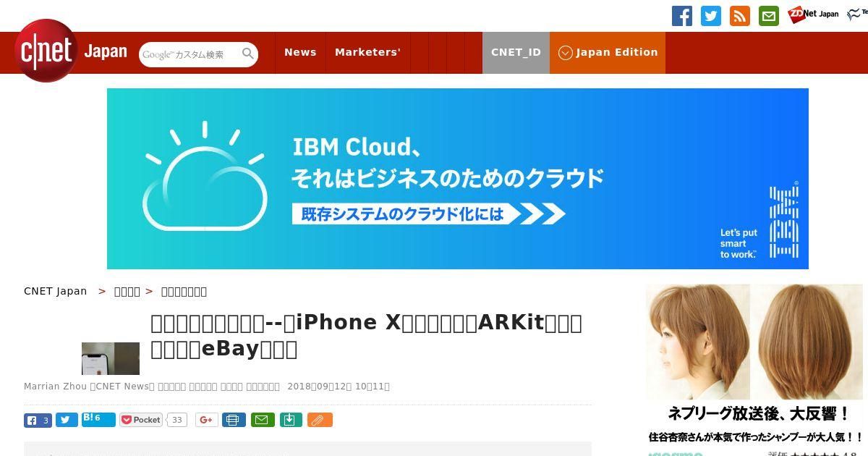Share article via Facebook button showing 3

pos(38,420)
